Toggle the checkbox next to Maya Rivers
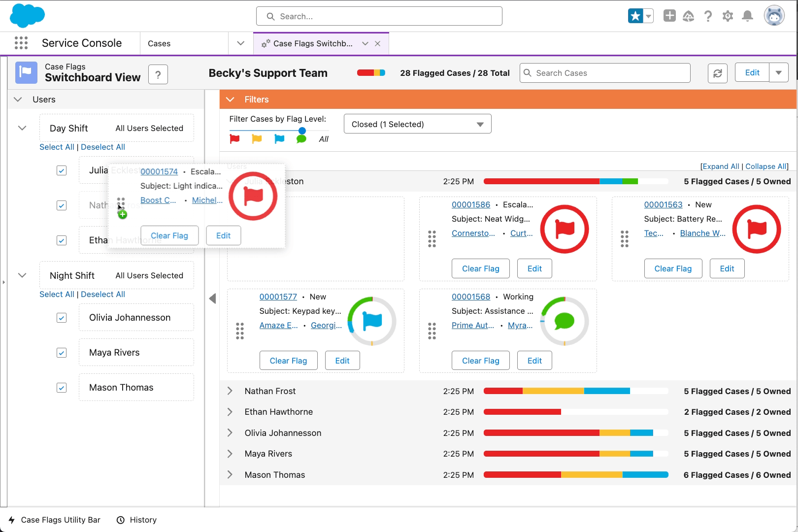The height and width of the screenshot is (532, 798). pos(61,353)
